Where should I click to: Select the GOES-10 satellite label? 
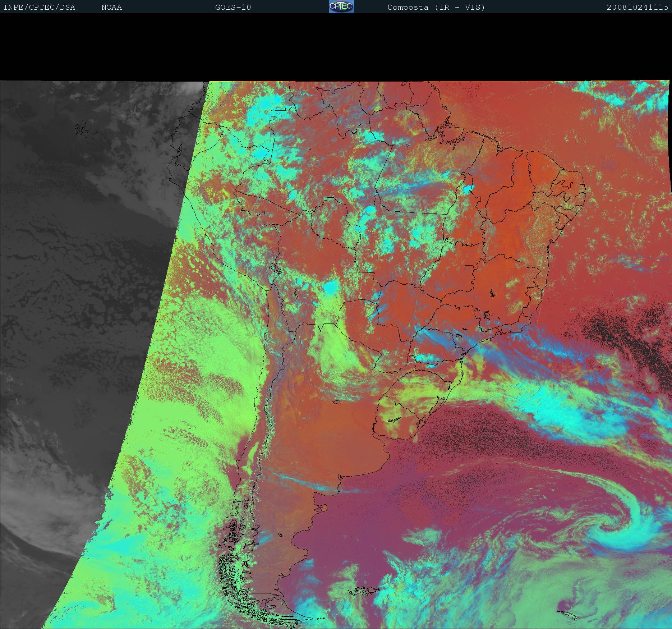click(233, 7)
